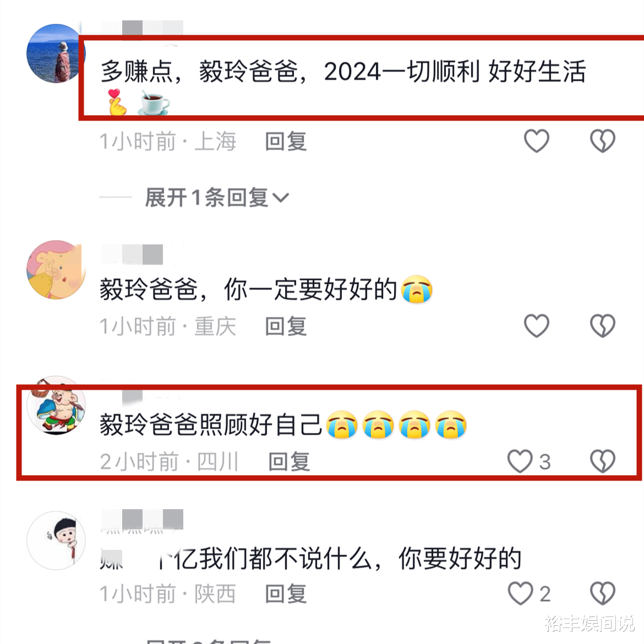Image resolution: width=644 pixels, height=644 pixels.
Task: Select comment text 毅玲爸爸，你一定要好好的
Action: point(248,289)
